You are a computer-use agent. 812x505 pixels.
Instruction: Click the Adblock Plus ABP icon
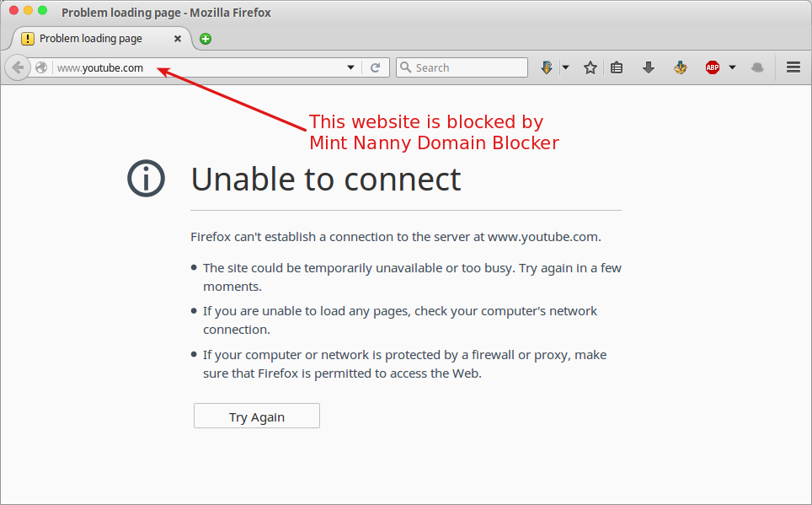pos(713,67)
